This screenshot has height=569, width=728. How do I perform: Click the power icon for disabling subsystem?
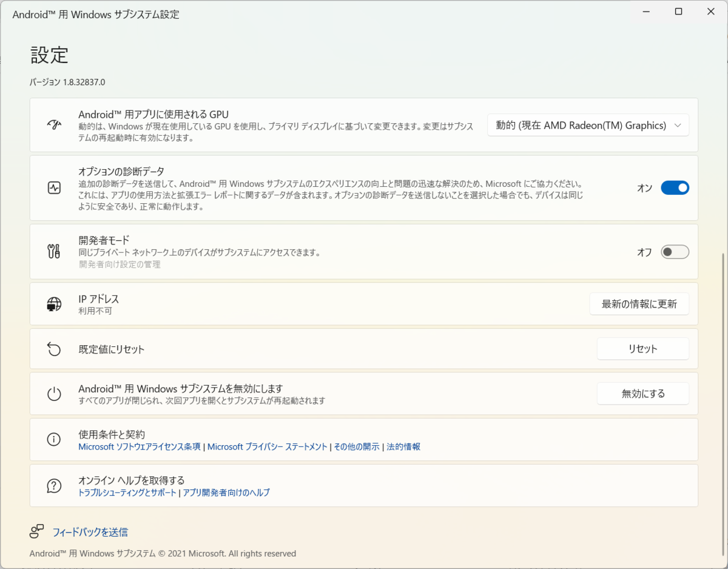(x=54, y=394)
